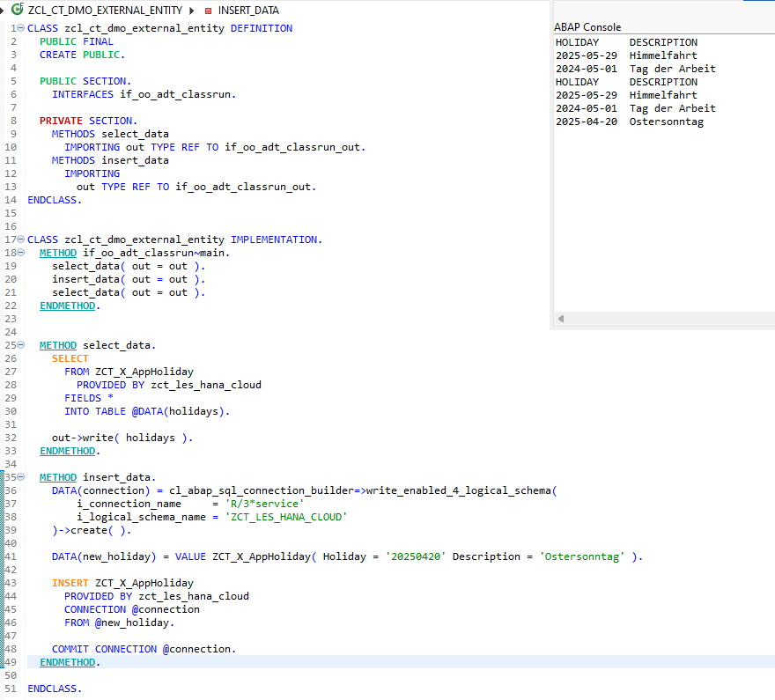Click the console horizontal scrollbar track
Screen dimensions: 775x700
[669, 319]
